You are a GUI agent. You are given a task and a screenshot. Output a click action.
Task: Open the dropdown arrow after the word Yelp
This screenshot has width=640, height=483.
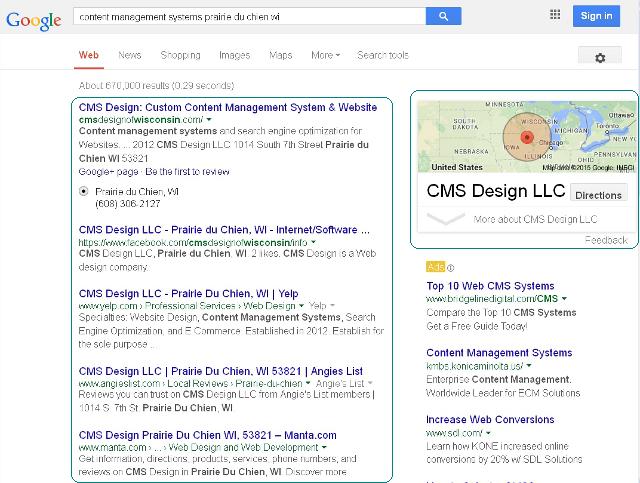pos(332,305)
